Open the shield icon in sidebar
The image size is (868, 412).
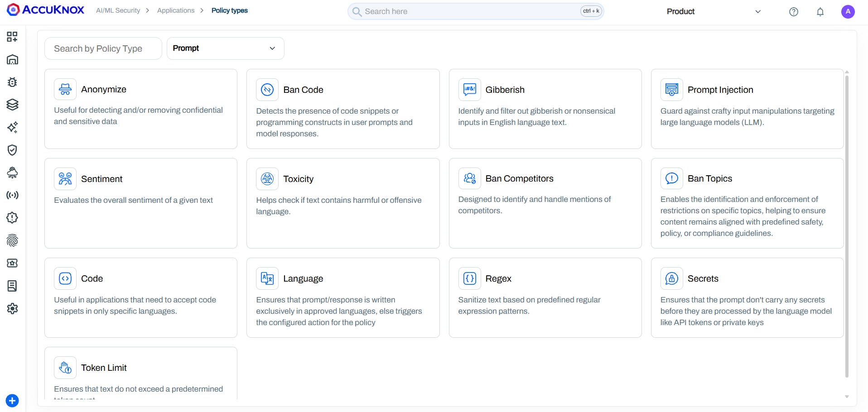tap(12, 150)
